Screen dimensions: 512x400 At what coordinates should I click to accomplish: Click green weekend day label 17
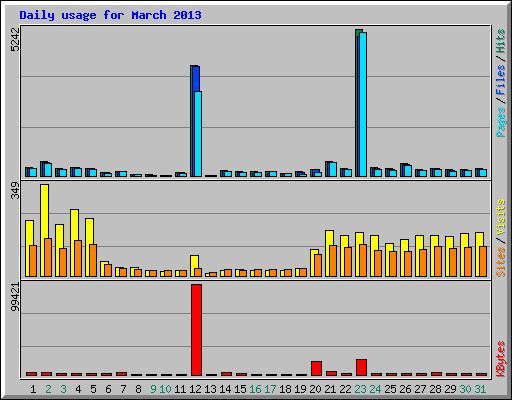point(270,389)
